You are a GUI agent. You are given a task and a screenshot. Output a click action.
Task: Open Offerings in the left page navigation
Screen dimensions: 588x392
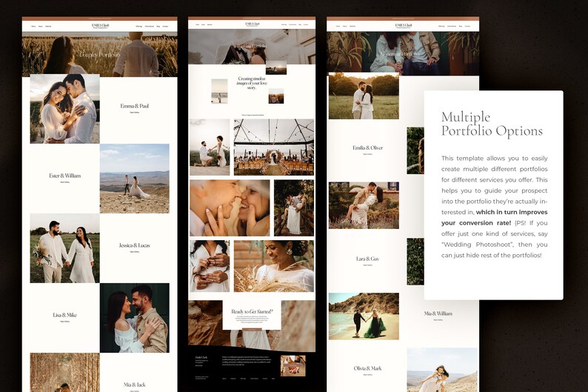tap(139, 26)
